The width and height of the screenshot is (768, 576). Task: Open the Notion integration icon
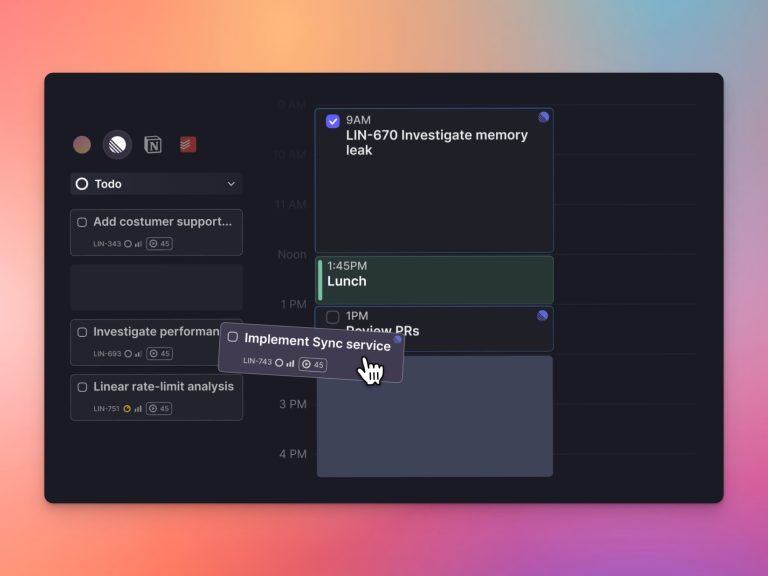pyautogui.click(x=153, y=145)
